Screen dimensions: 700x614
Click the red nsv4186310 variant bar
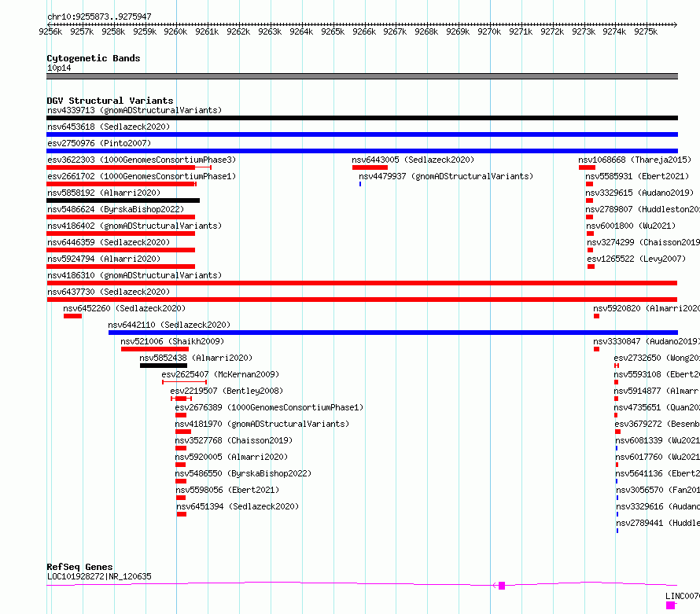click(362, 283)
